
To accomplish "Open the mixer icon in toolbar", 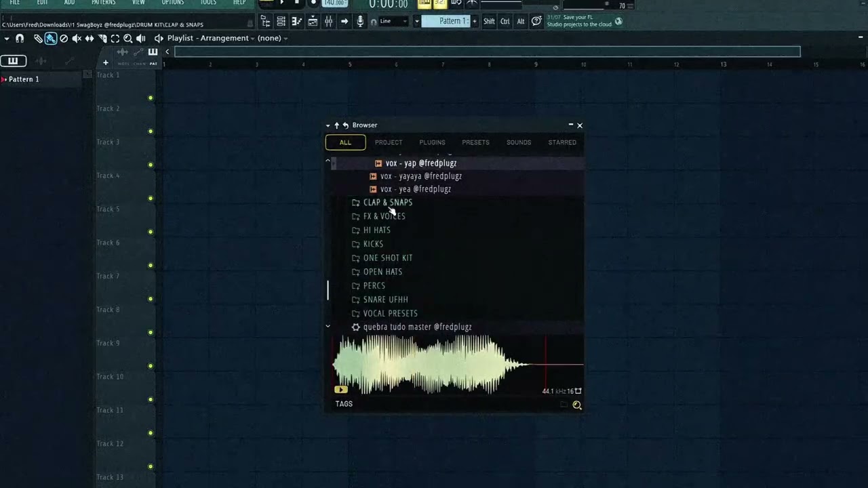I will (x=329, y=21).
